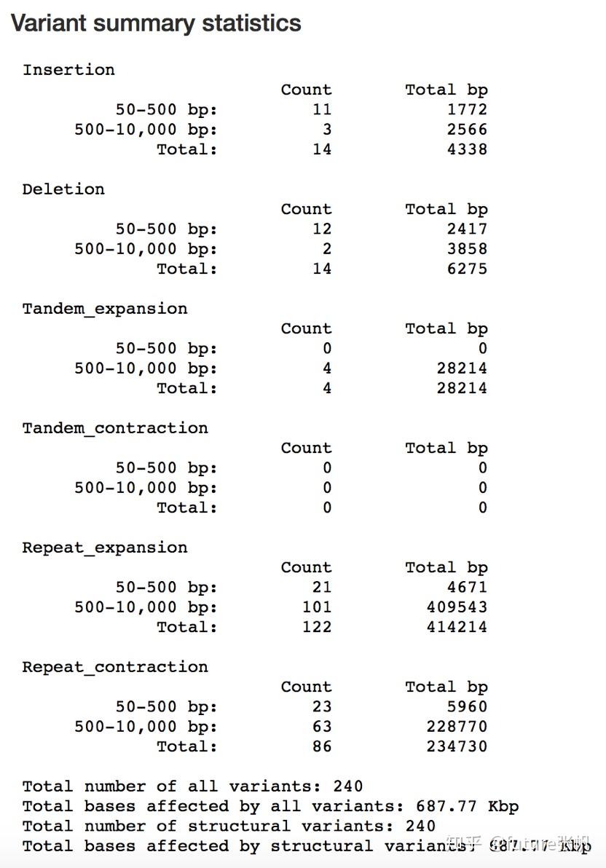Select the 228770 total bp value
Viewport: 606px width, 868px height.
pyautogui.click(x=457, y=726)
